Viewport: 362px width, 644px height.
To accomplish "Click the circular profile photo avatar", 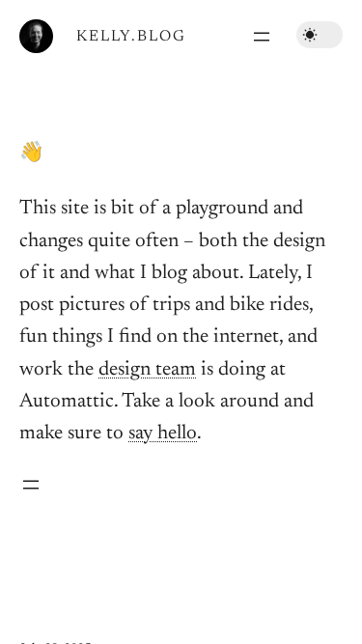I will [36, 36].
